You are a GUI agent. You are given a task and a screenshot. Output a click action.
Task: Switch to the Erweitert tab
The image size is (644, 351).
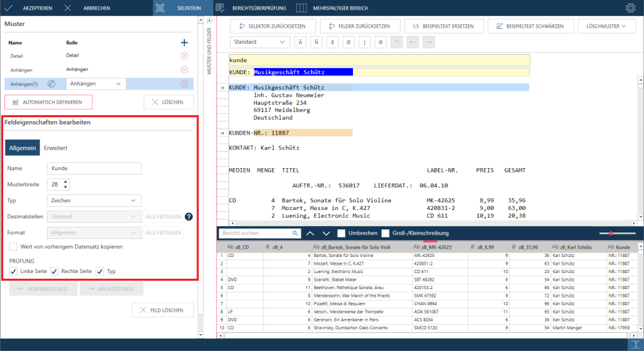point(56,148)
